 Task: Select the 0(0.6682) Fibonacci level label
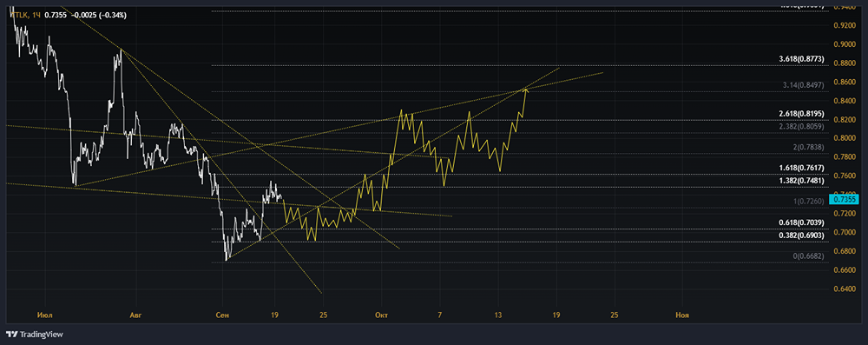click(809, 255)
